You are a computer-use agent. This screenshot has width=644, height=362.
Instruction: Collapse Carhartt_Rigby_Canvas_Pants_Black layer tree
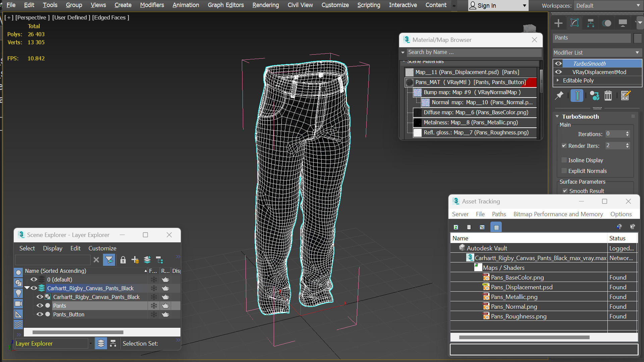(x=27, y=288)
